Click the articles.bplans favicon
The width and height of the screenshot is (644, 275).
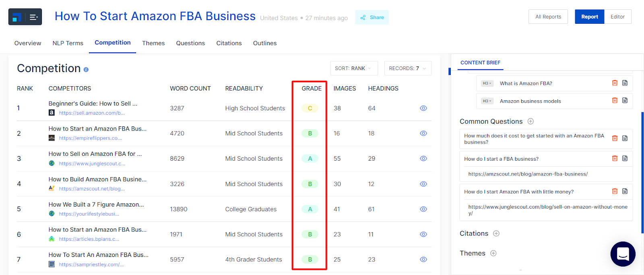(52, 239)
